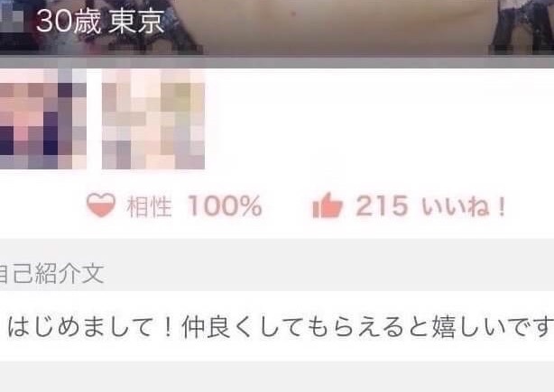Open the second pixelated sub-photo thumbnail
This screenshot has height=392, width=554.
[153, 119]
